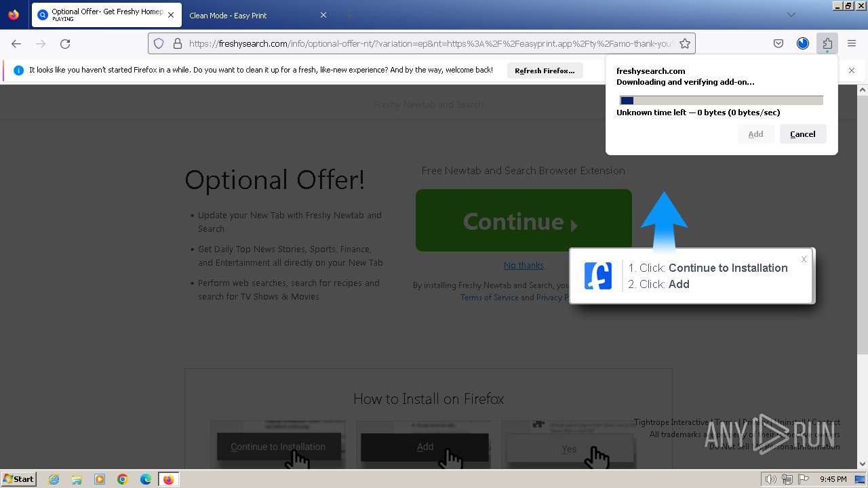Launch Internet Explorer from the taskbar
This screenshot has width=868, height=488.
tap(54, 479)
